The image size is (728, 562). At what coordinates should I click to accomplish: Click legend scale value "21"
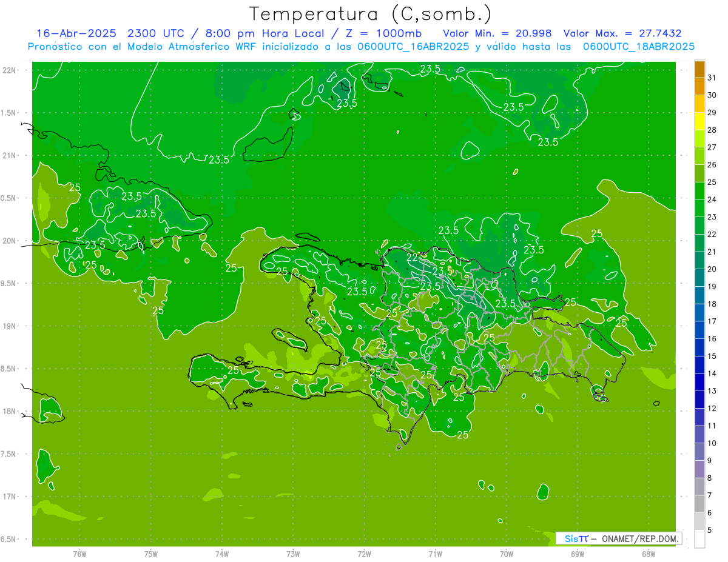click(712, 252)
